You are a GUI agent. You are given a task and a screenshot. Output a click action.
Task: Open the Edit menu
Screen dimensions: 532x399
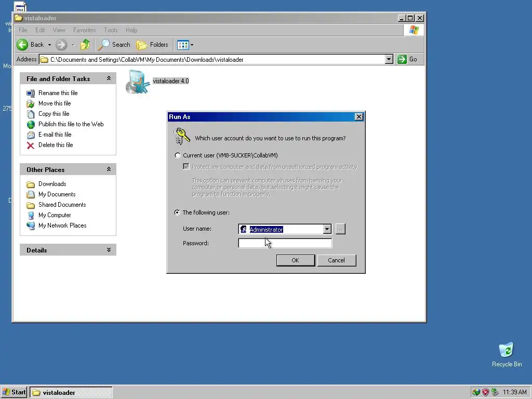click(40, 30)
